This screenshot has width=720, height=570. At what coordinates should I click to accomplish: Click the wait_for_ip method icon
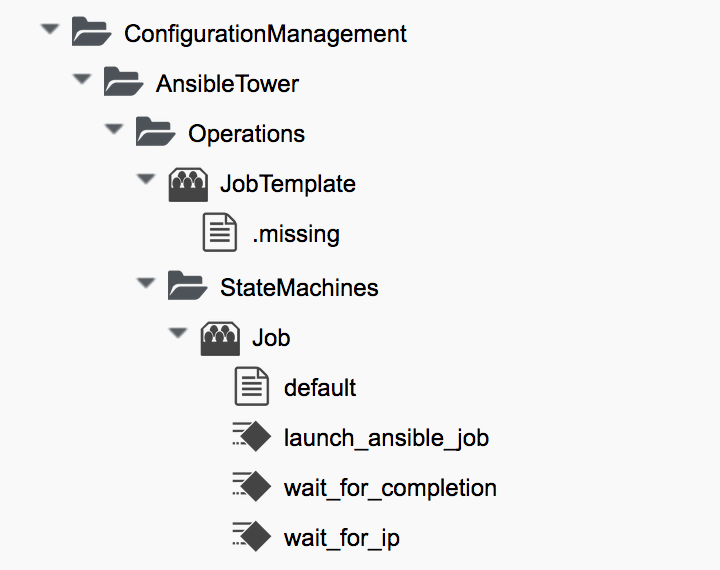point(252,538)
